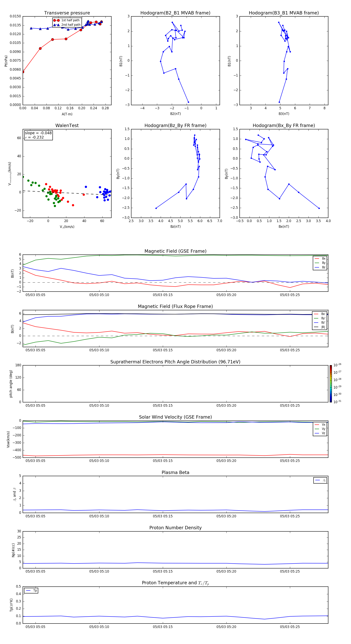Click 'Magnetic Field (GSE Frame)' title
The width and height of the screenshot is (351, 644).
[175, 251]
